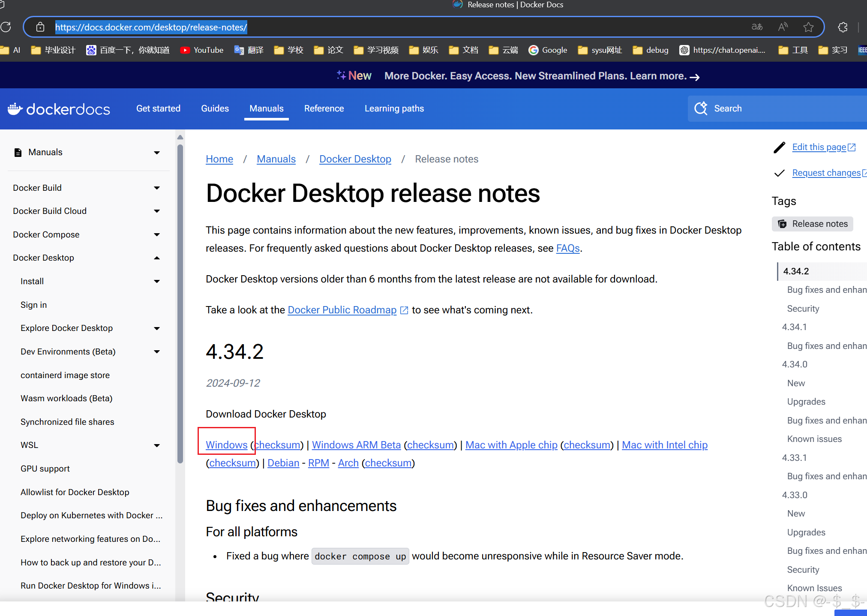Expand the Explore Docker Desktop submenu
The width and height of the screenshot is (867, 616).
(x=157, y=329)
